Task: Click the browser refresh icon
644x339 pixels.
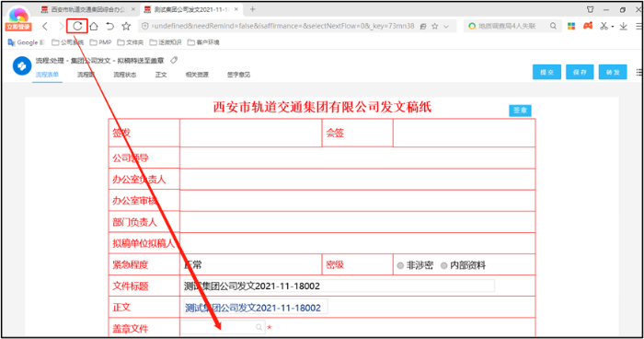Action: click(77, 27)
